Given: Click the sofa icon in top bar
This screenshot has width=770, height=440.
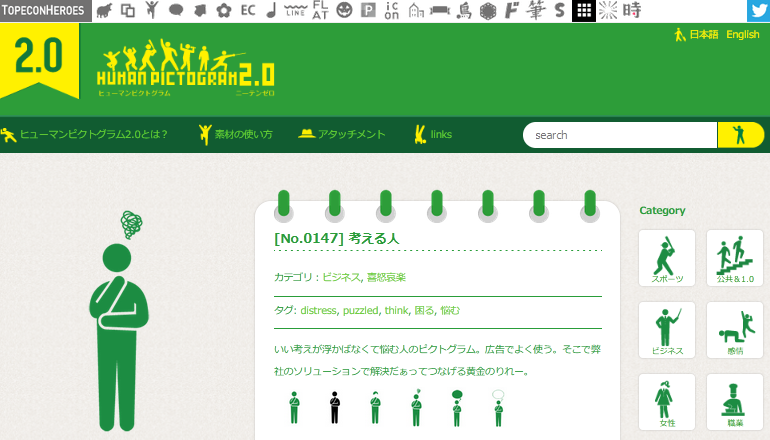Looking at the screenshot, I should [x=440, y=10].
